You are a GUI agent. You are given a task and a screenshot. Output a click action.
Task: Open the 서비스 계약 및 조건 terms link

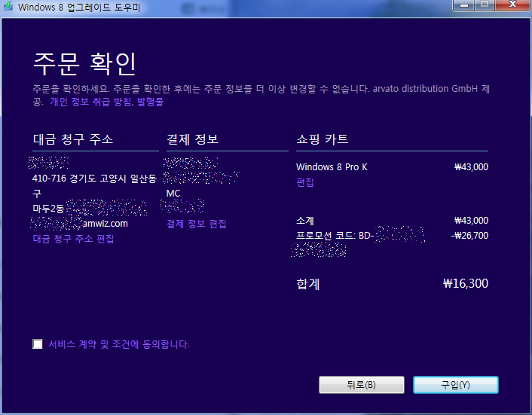pyautogui.click(x=98, y=344)
